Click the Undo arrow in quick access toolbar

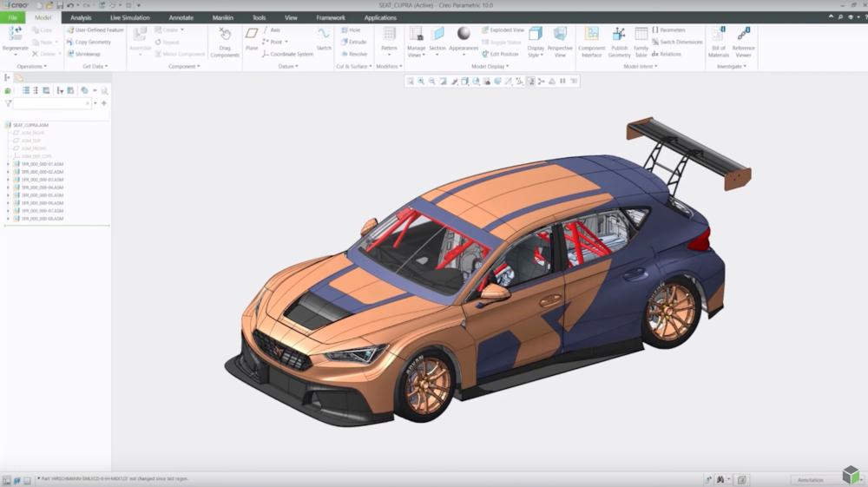[x=70, y=5]
